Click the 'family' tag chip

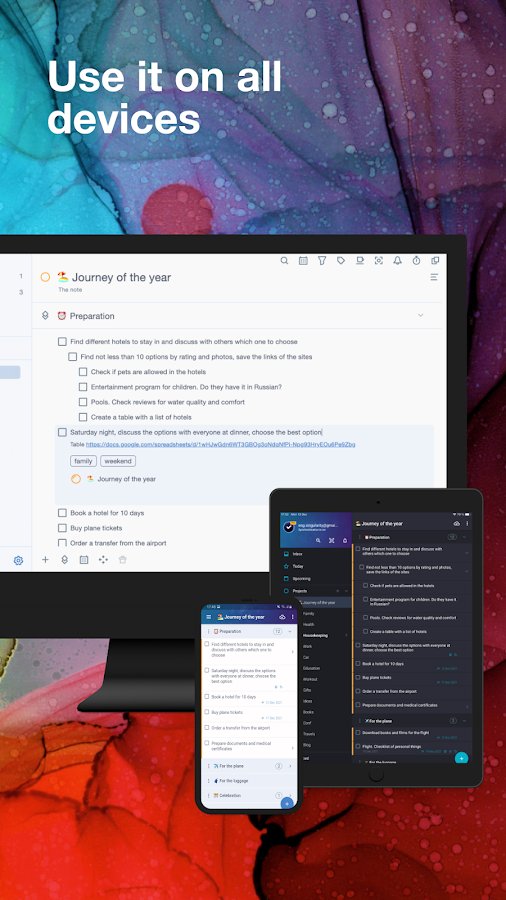83,461
